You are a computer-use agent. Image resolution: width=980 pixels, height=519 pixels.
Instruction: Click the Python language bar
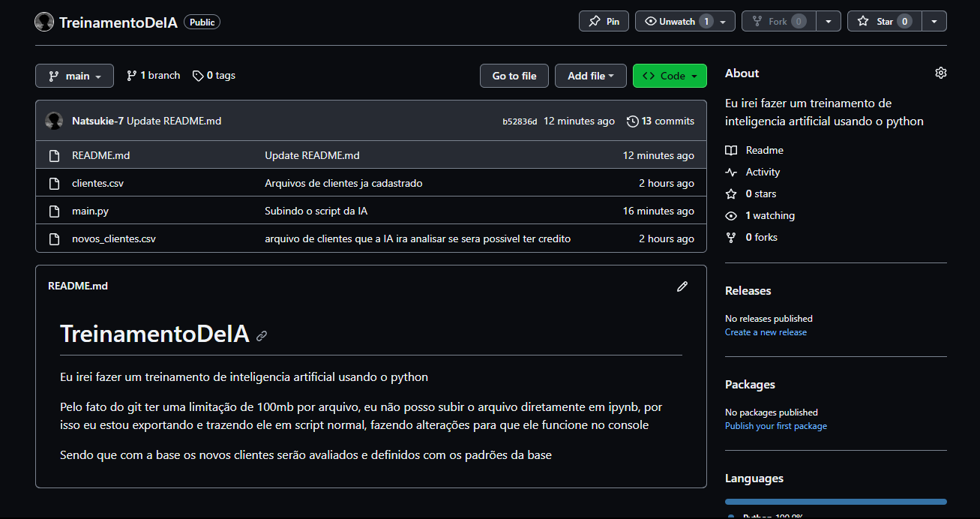(835, 500)
